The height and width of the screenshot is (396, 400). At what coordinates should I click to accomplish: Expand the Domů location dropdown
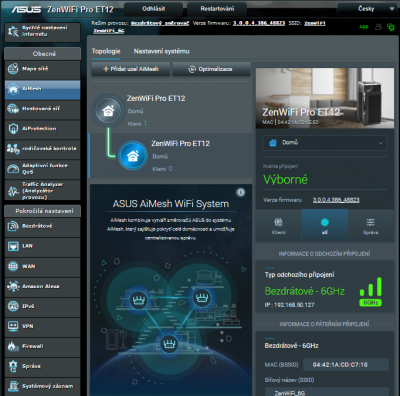[x=325, y=143]
